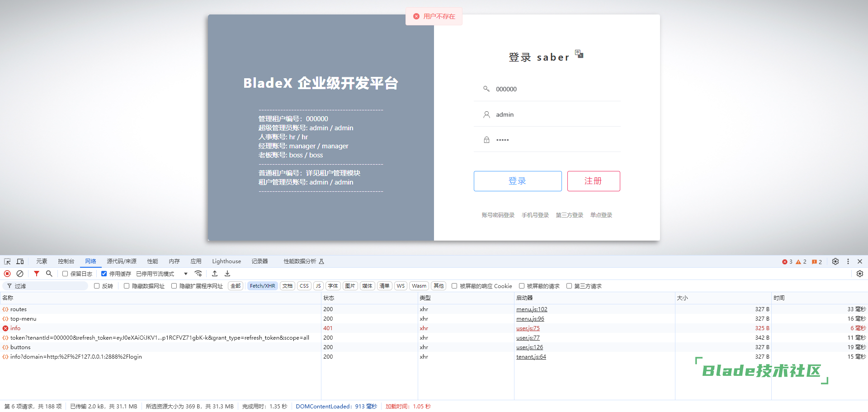Switch to the Lighthouse tab
This screenshot has width=868, height=412.
coord(226,261)
